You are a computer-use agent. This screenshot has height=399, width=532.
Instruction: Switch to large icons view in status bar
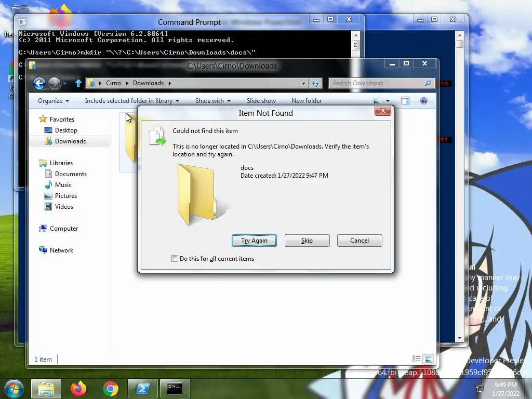(x=428, y=359)
